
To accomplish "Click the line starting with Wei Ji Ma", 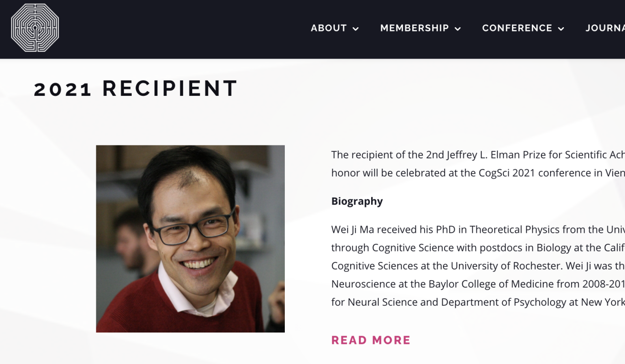I will click(x=478, y=229).
